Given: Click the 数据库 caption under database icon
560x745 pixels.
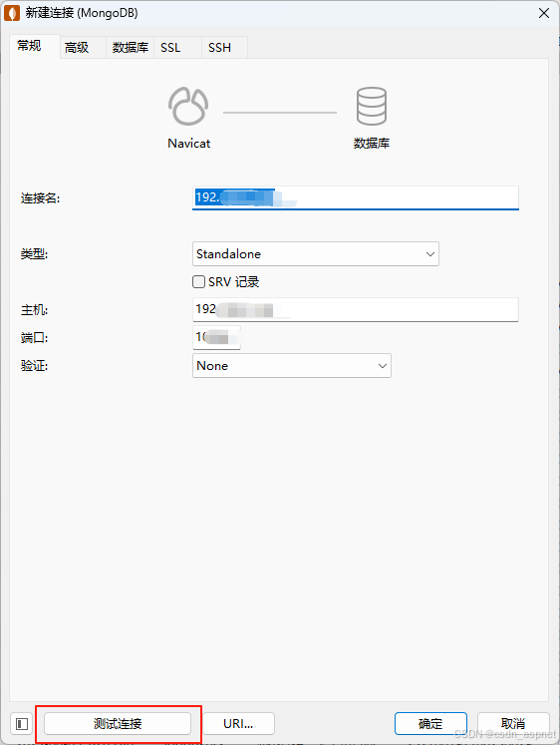Looking at the screenshot, I should click(372, 143).
